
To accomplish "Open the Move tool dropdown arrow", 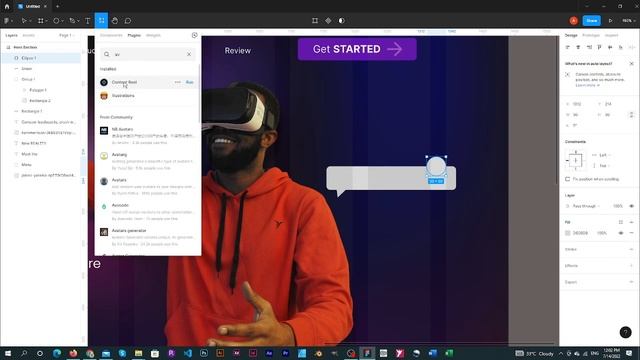I will (x=29, y=21).
